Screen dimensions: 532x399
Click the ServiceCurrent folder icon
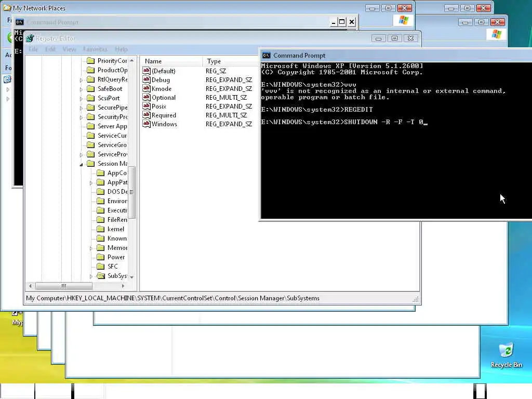[x=90, y=136]
